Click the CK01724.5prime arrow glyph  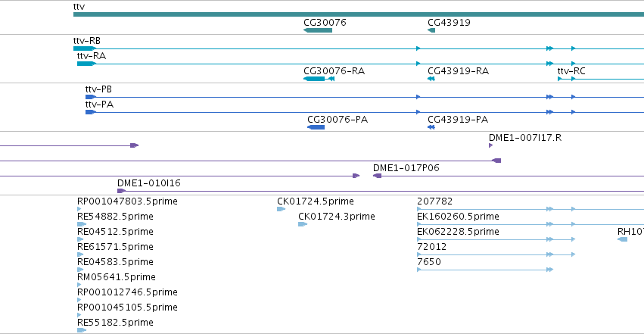click(x=281, y=209)
